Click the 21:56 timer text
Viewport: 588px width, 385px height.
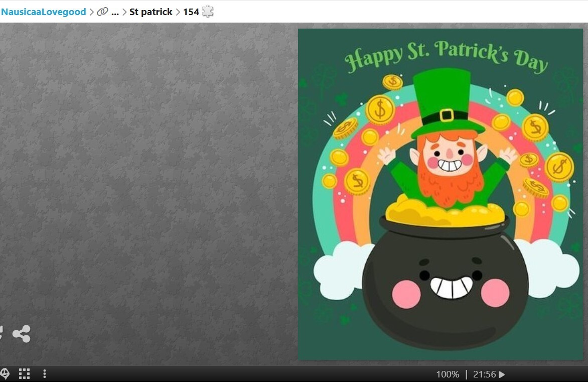[485, 374]
